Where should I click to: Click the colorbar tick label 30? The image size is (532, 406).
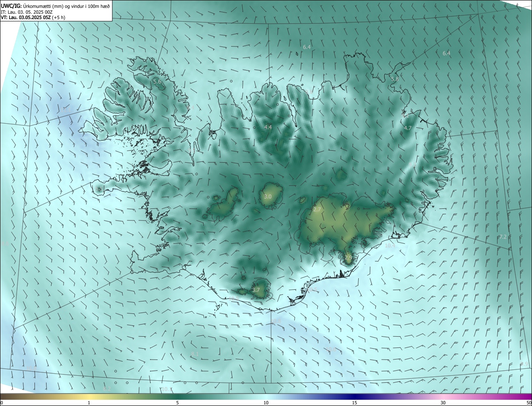pos(443,403)
